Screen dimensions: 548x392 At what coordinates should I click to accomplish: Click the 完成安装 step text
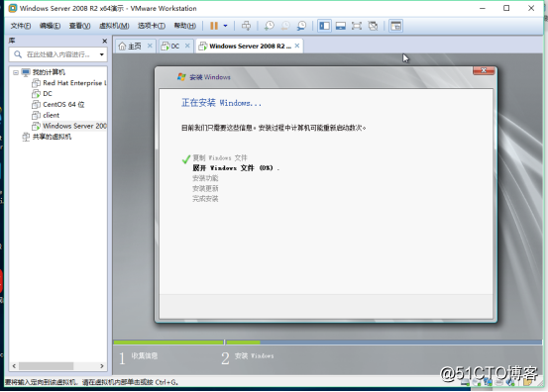pyautogui.click(x=205, y=199)
